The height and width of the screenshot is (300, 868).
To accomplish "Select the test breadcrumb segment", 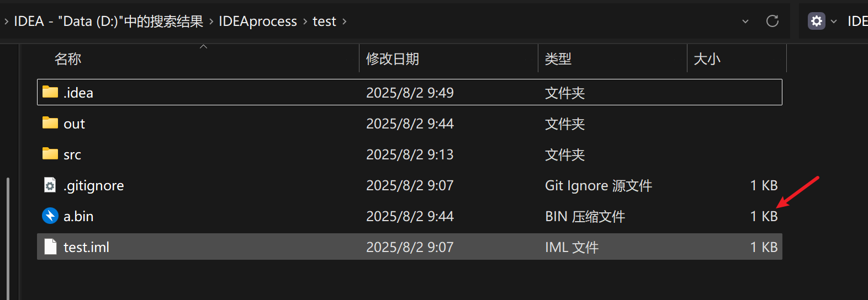I will [324, 21].
